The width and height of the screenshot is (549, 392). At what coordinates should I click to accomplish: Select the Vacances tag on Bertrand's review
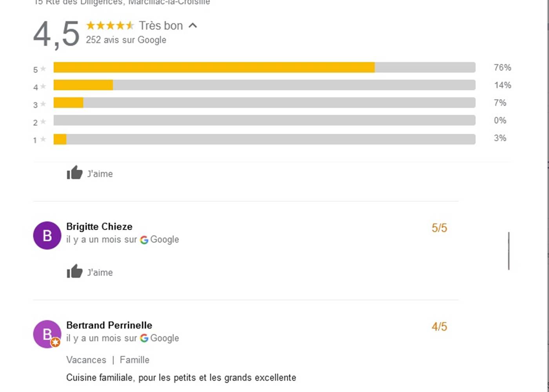point(86,359)
